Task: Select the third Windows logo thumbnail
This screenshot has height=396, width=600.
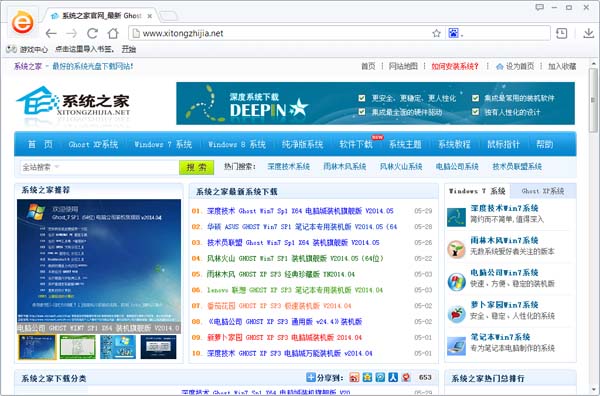Action: [x=118, y=347]
